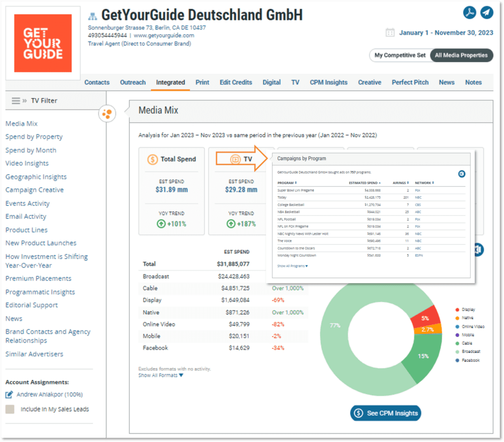Click the See CPM Insights button

click(385, 413)
